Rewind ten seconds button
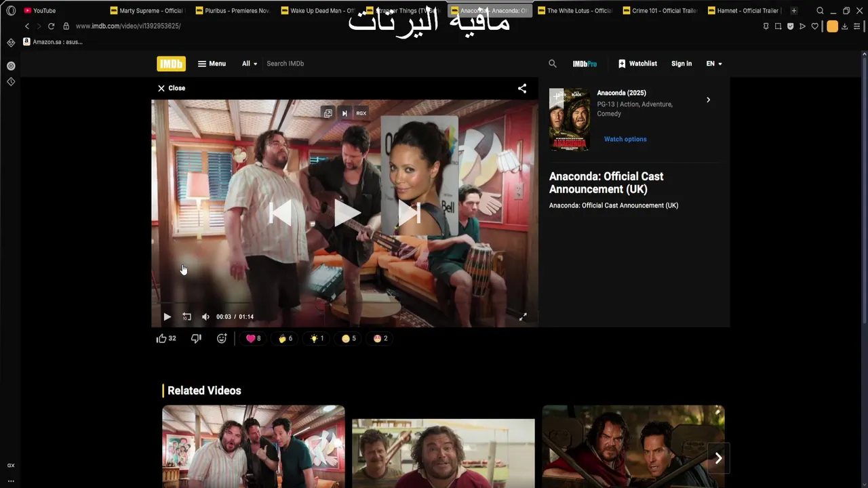This screenshot has width=868, height=488. [x=186, y=317]
